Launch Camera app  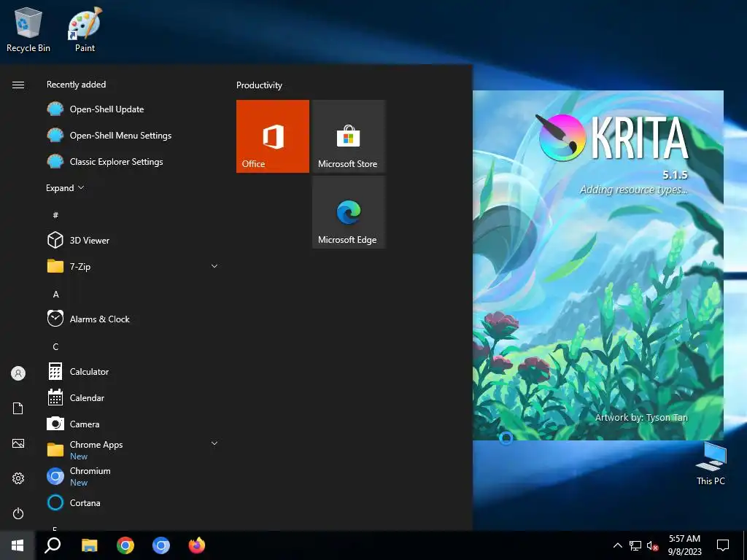coord(133,424)
